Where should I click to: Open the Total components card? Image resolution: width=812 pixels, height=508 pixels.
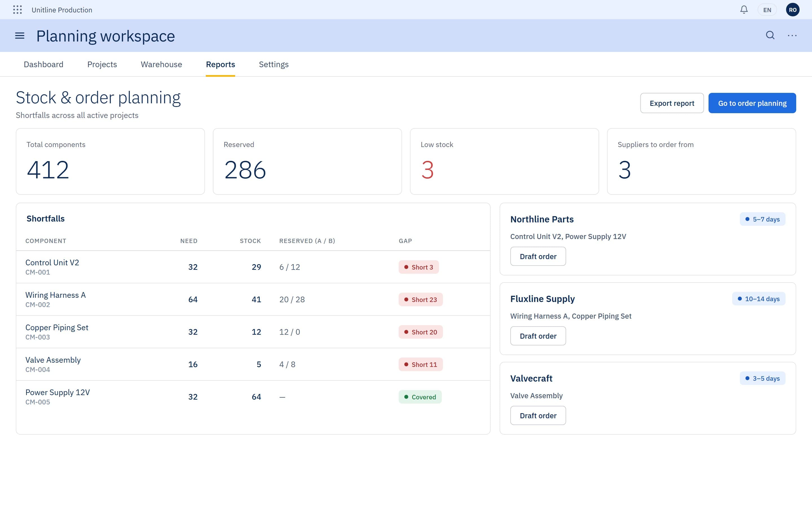click(x=111, y=162)
